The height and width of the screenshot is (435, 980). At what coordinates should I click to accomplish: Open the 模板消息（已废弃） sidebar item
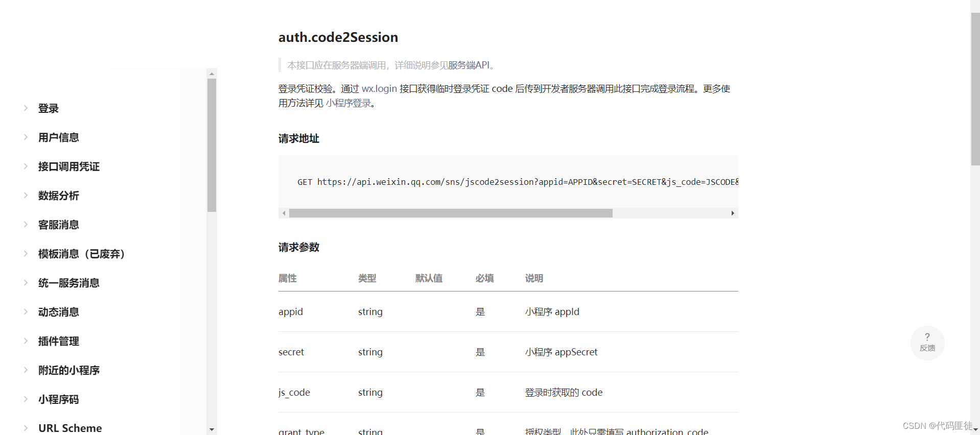(x=82, y=254)
